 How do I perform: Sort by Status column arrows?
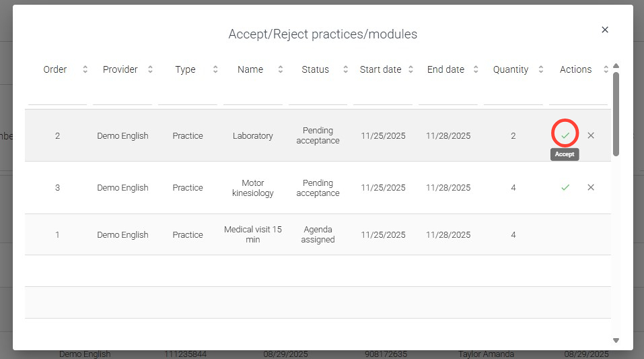(x=345, y=69)
